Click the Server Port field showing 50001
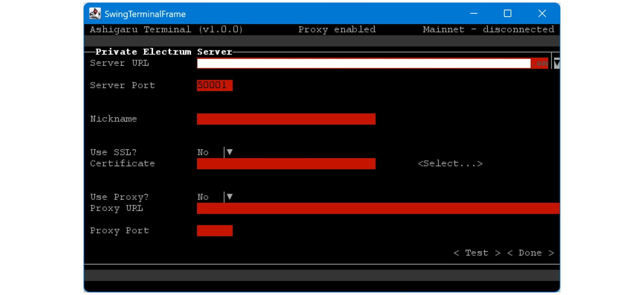This screenshot has height=295, width=644. pyautogui.click(x=214, y=85)
